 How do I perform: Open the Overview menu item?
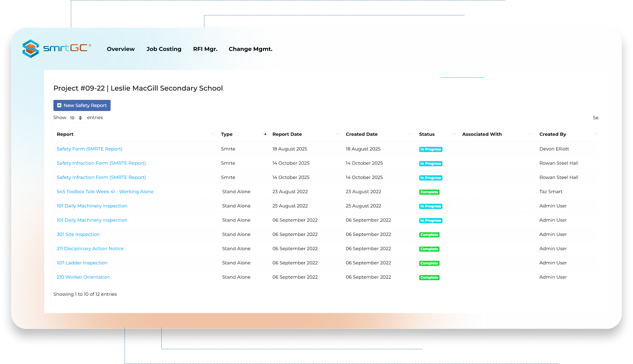click(121, 49)
